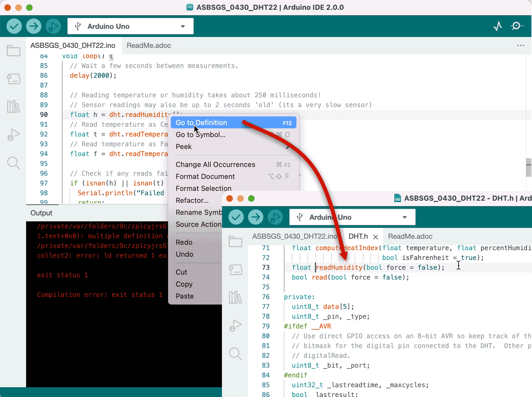The image size is (532, 397).
Task: Open Library Manager icon in main window sidebar
Action: 13,106
